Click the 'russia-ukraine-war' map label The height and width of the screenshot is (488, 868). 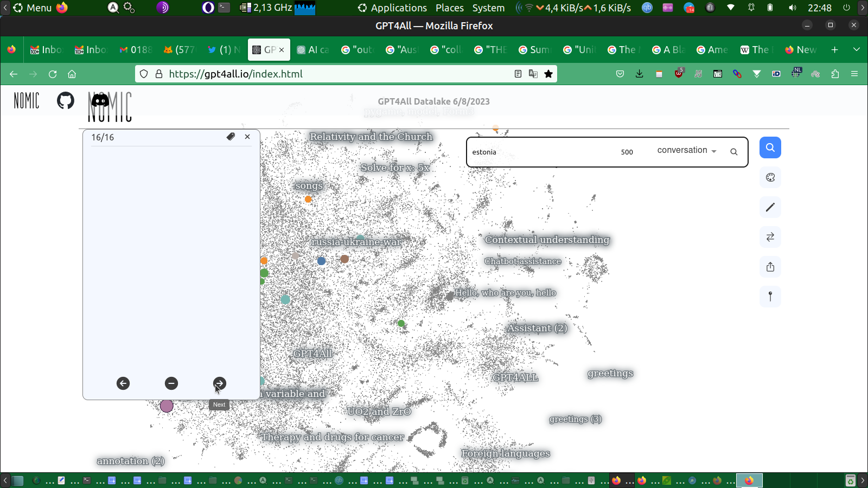coord(356,242)
